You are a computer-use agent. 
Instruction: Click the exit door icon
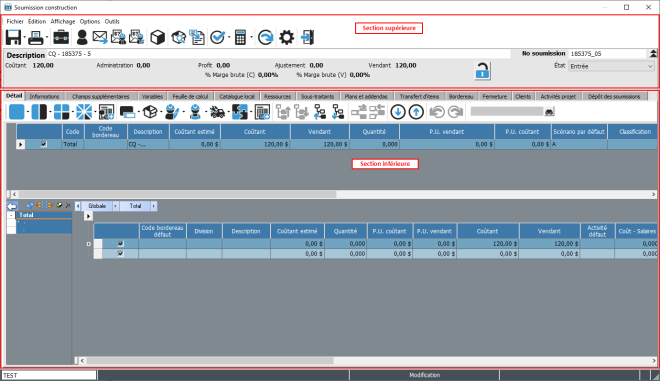[x=308, y=37]
